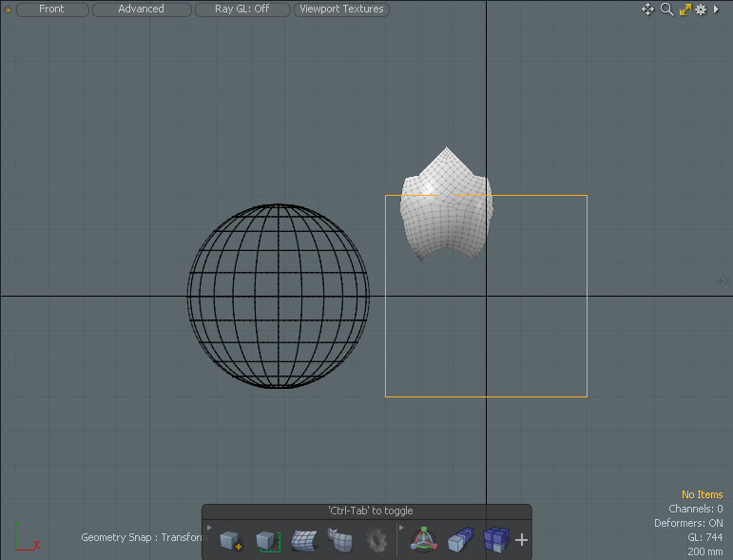The image size is (733, 560).
Task: Open the Advanced viewport style menu
Action: pyautogui.click(x=142, y=9)
